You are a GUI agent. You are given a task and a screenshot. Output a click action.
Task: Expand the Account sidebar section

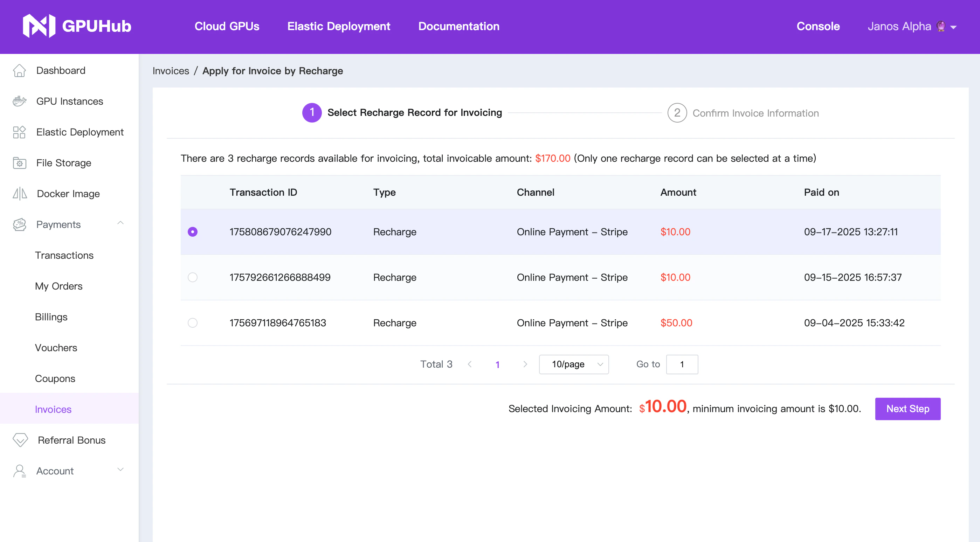pos(120,470)
